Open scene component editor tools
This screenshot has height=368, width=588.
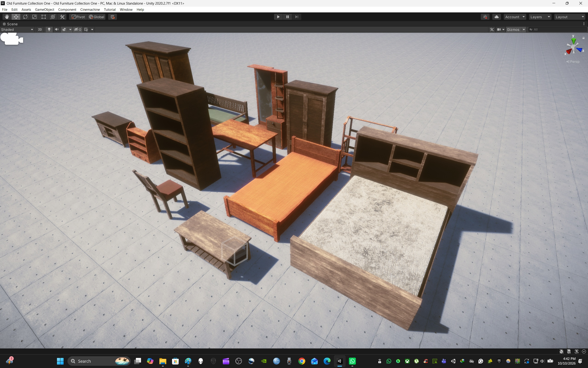pyautogui.click(x=492, y=29)
